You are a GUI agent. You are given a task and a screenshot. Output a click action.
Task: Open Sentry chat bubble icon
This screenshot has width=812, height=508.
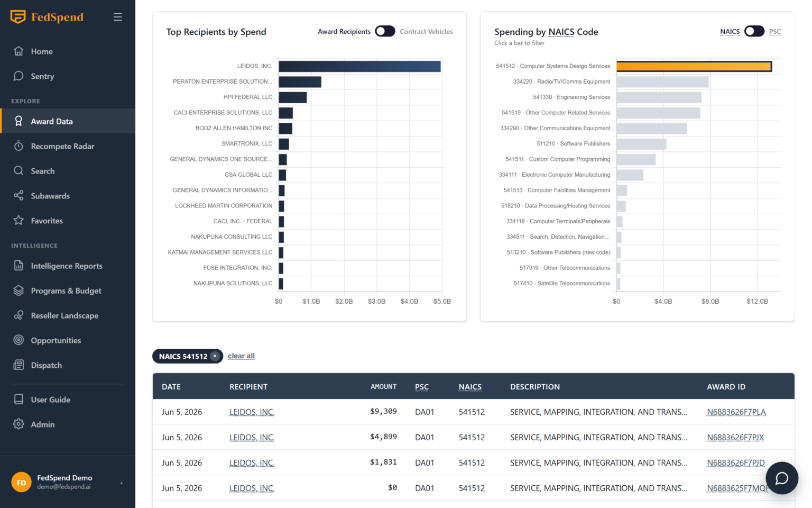(x=19, y=76)
